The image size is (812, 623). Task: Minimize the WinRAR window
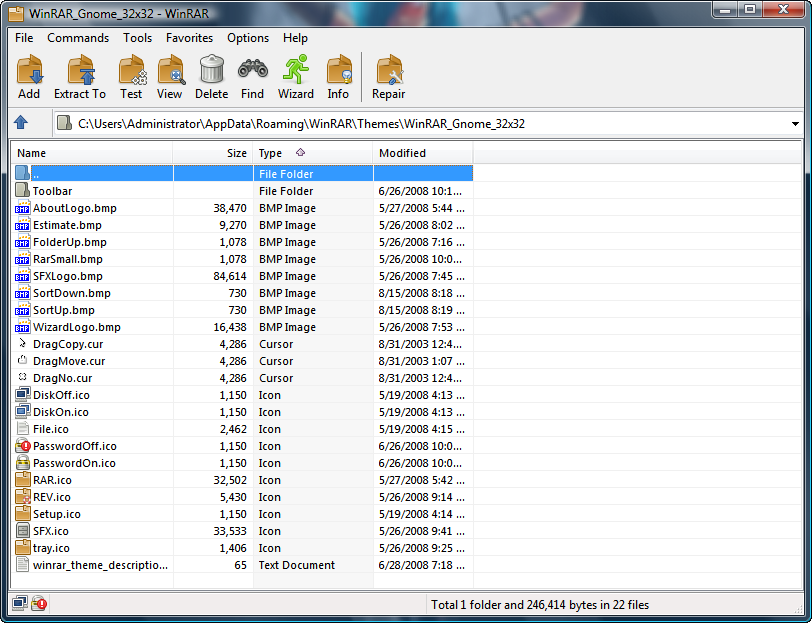(726, 10)
